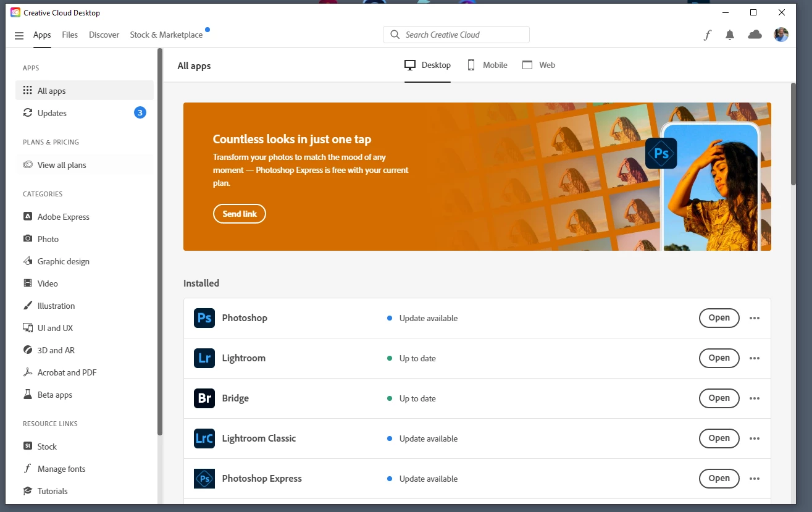Select the Mobile platform tab
The width and height of the screenshot is (812, 512).
(x=487, y=65)
